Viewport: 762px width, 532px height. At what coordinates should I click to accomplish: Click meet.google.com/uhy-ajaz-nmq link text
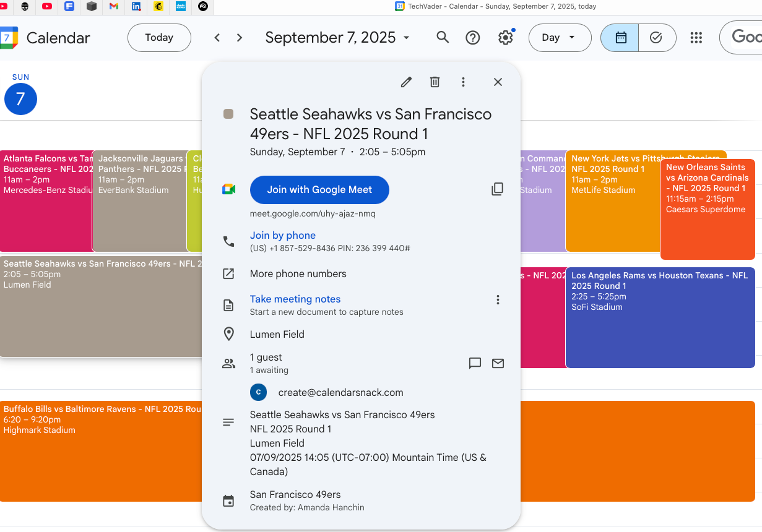(x=313, y=214)
